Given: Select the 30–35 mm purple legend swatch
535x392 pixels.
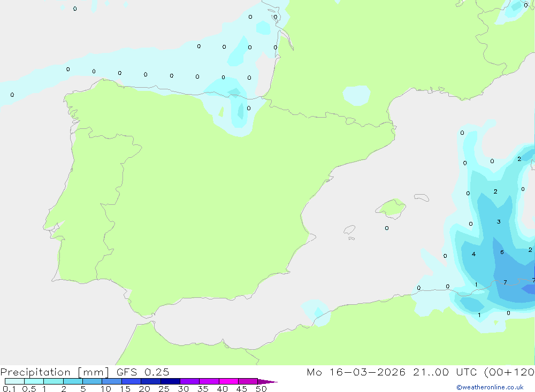Looking at the screenshot, I should [x=190, y=381].
